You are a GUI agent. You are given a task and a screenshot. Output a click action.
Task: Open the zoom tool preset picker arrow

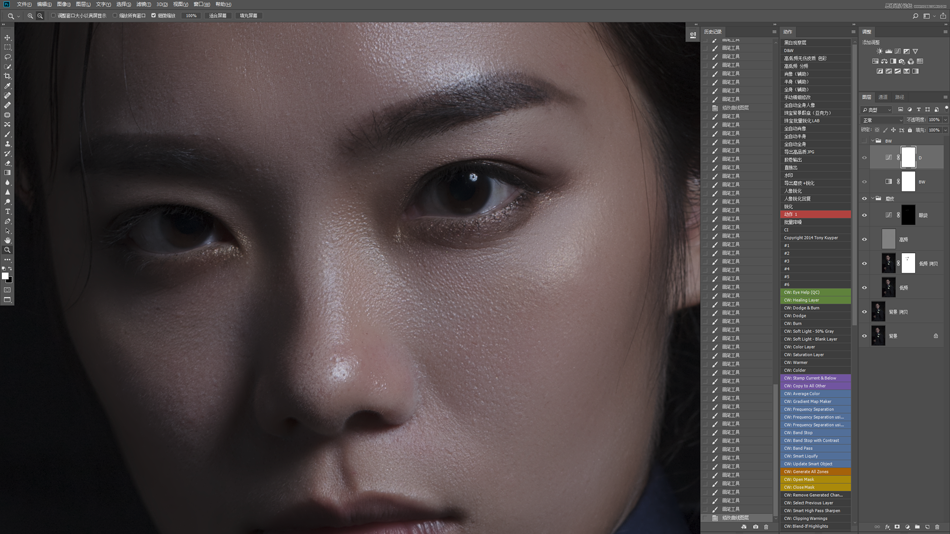click(18, 16)
